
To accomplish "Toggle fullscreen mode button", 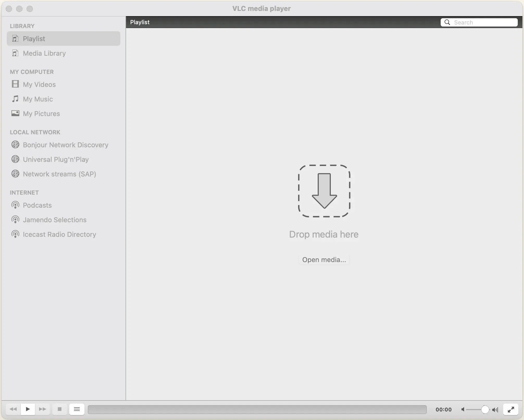I will click(x=511, y=409).
